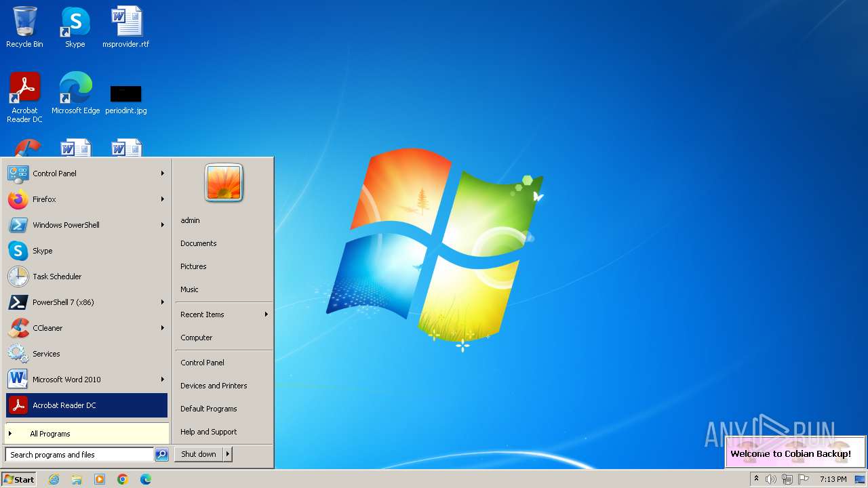
Task: Click the Firefox icon in Start menu
Action: tap(18, 199)
